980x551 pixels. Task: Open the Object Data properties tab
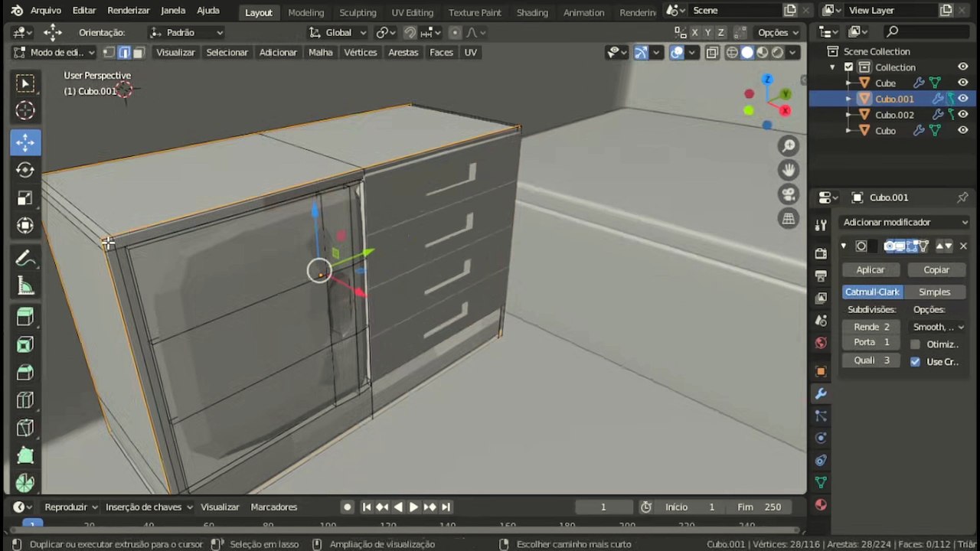pos(821,483)
